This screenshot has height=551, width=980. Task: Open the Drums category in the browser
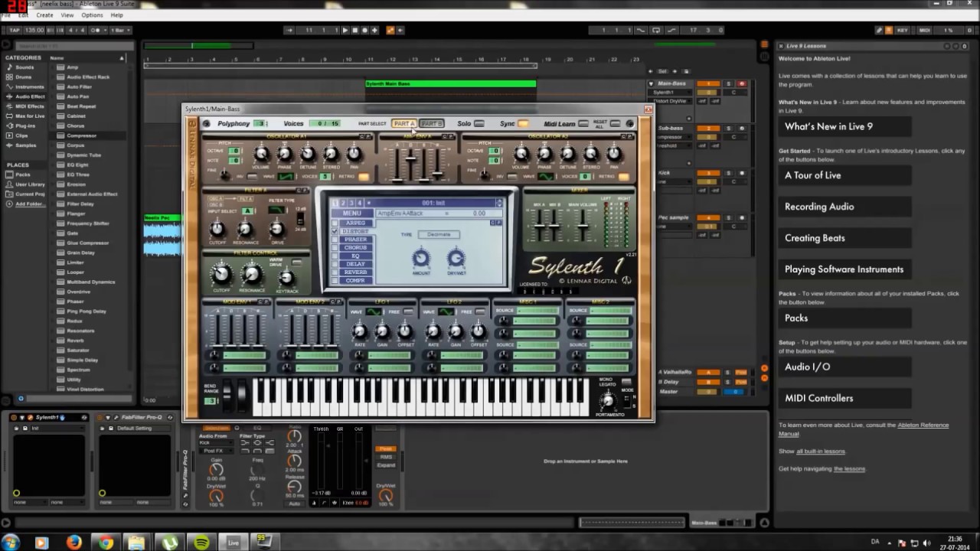point(24,77)
